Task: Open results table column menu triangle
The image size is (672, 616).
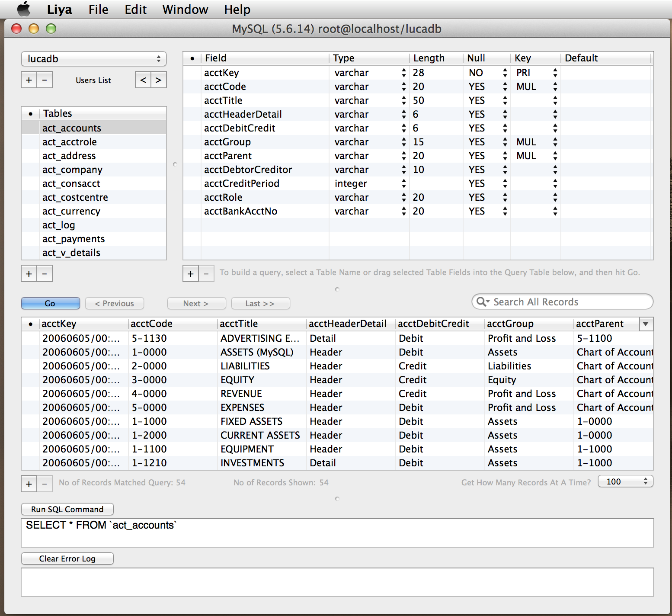Action: (646, 324)
